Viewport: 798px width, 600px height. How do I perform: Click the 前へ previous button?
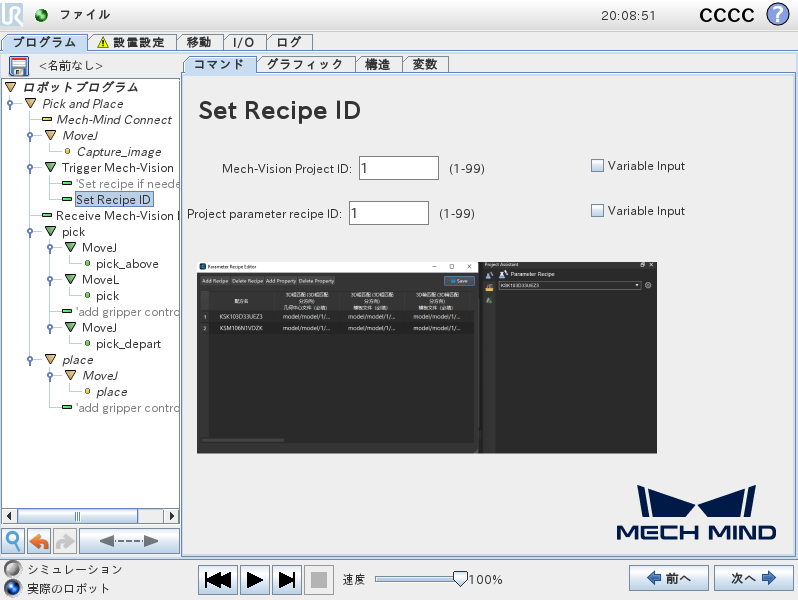point(669,578)
